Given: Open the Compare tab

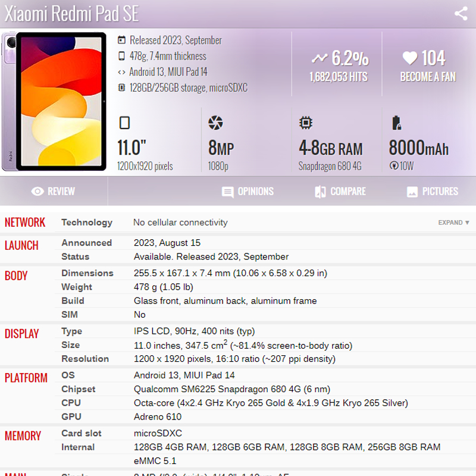Looking at the screenshot, I should (x=340, y=192).
